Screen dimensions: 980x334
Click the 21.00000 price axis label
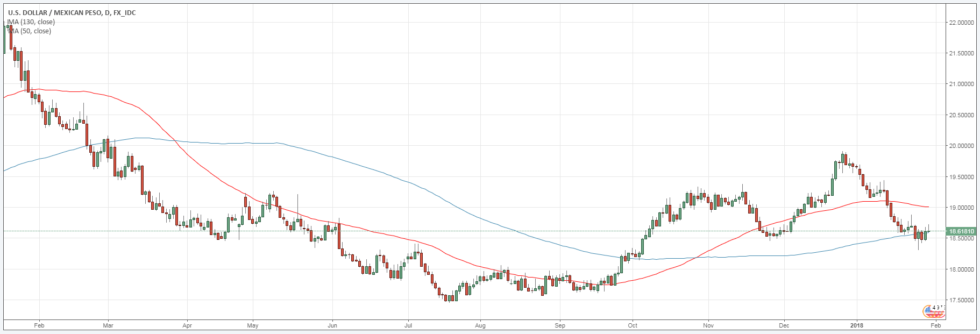coord(962,84)
